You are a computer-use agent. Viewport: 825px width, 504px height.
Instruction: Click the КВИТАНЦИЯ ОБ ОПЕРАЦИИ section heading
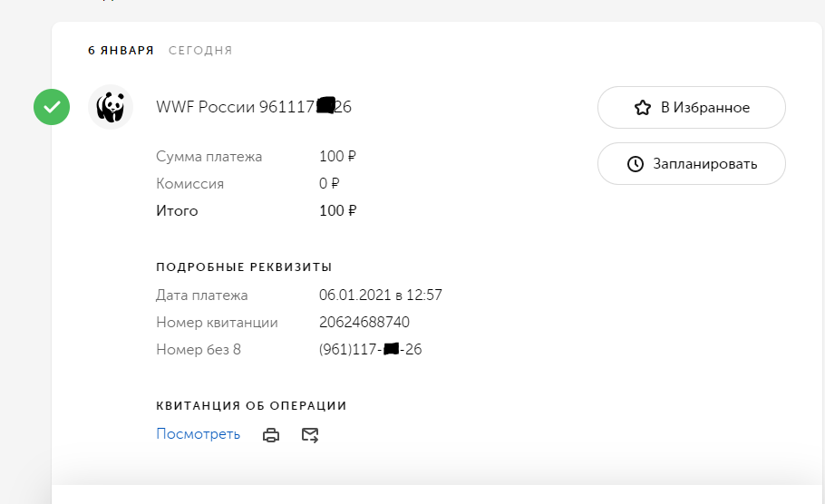pyautogui.click(x=251, y=406)
